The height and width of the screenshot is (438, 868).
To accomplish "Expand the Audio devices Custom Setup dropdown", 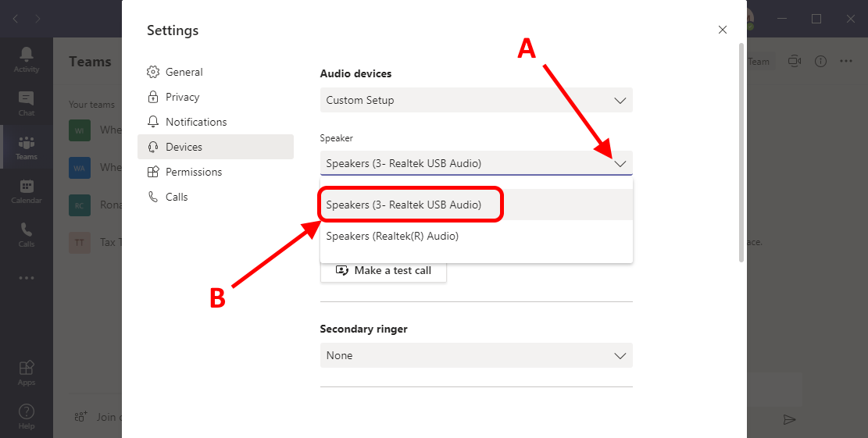I will coord(476,100).
